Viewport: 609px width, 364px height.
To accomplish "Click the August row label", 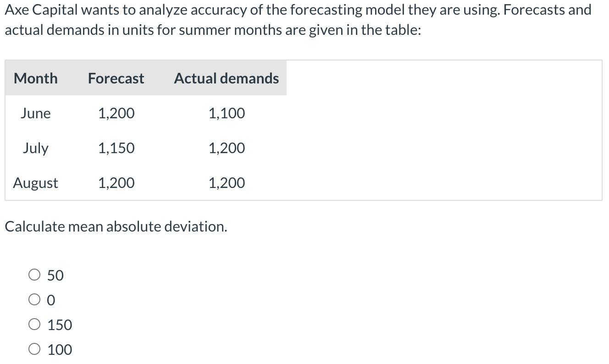I will click(x=35, y=182).
